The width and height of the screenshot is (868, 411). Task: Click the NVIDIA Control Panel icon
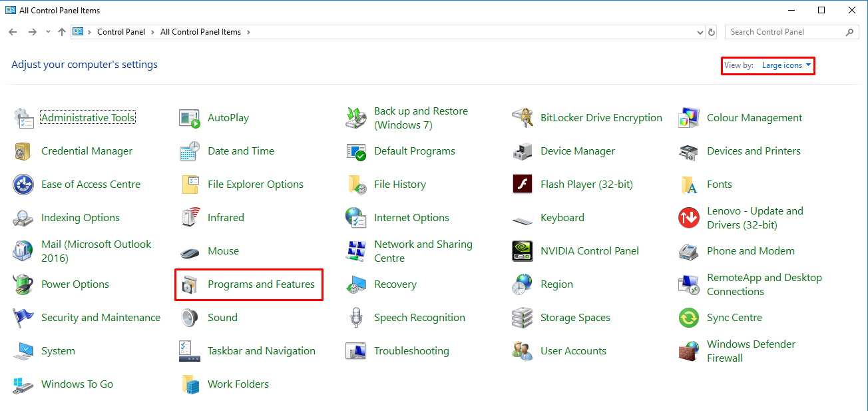point(523,251)
